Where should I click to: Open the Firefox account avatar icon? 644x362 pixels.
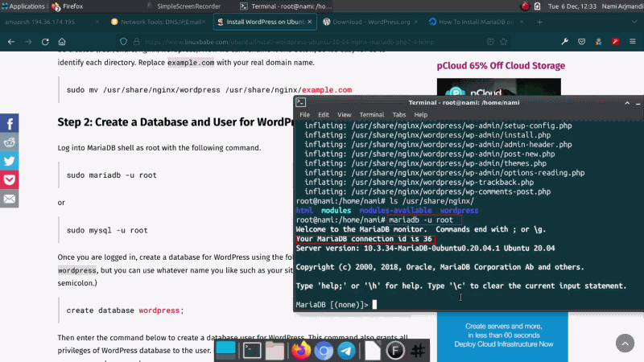click(x=598, y=42)
